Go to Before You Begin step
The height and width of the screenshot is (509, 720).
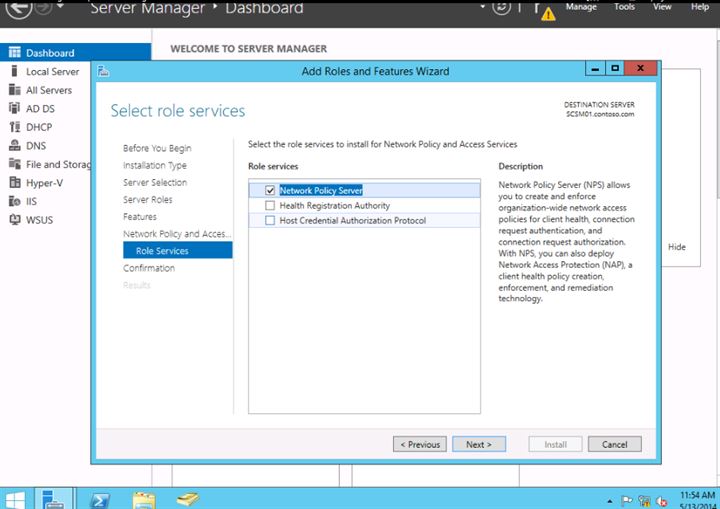157,148
